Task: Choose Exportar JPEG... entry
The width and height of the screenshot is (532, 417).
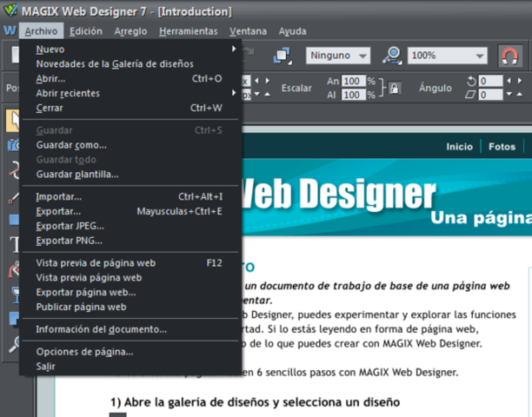Action: click(130, 226)
